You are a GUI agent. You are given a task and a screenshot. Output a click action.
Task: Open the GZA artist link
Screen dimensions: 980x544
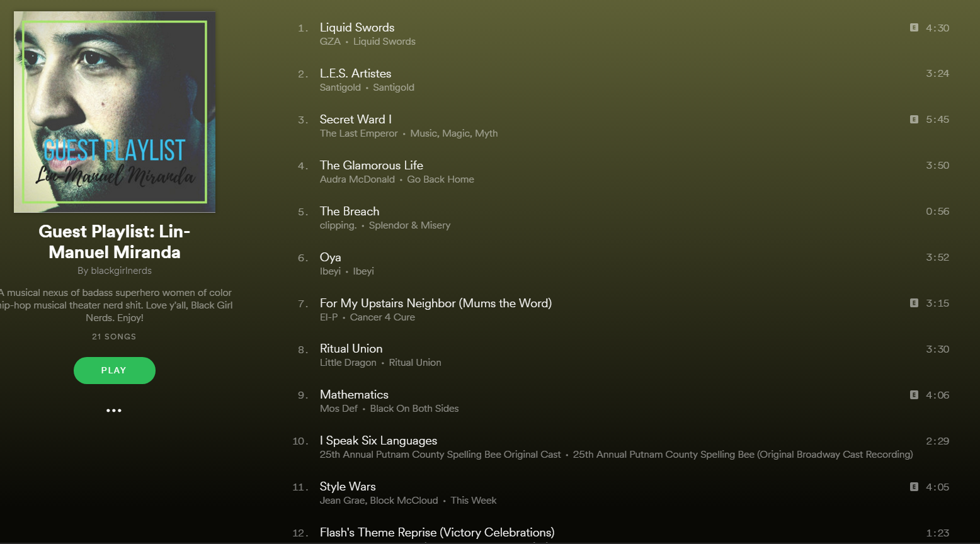pyautogui.click(x=330, y=42)
